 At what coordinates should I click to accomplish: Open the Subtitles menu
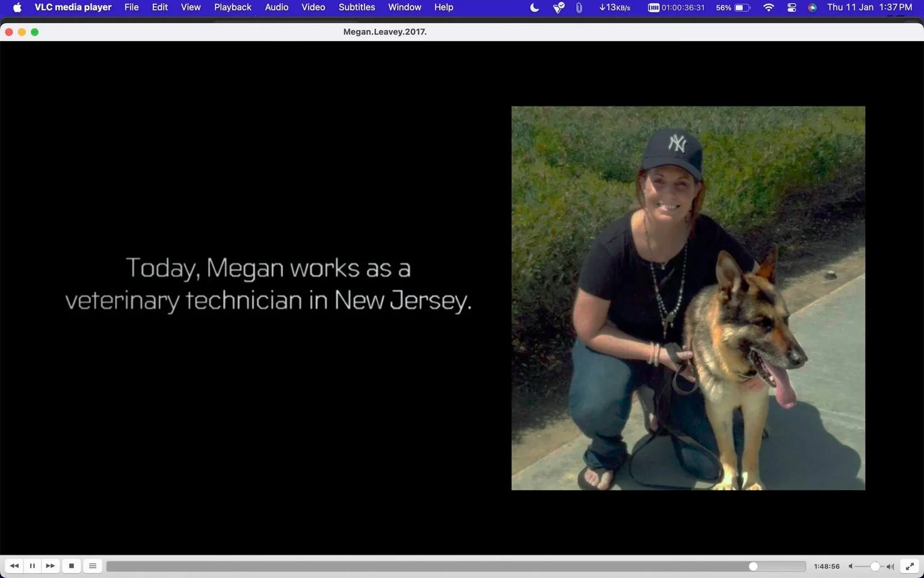coord(357,7)
